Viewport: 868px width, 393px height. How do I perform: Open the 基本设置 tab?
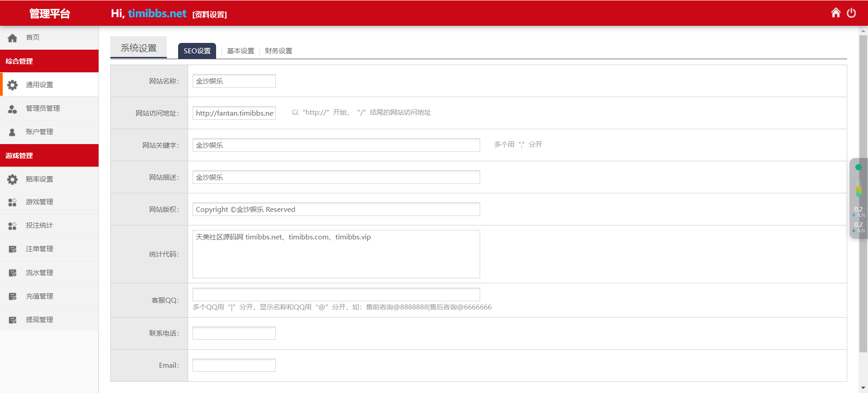point(241,51)
